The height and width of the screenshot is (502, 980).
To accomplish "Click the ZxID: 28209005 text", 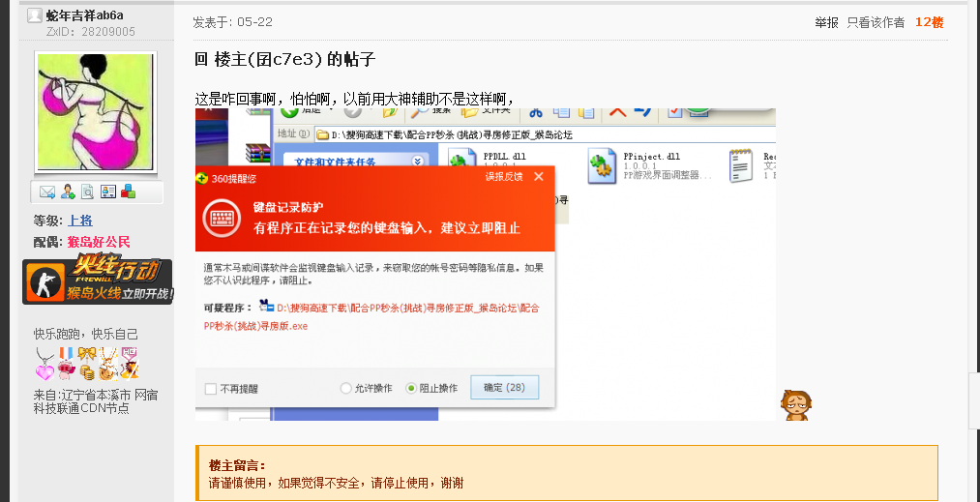I will click(x=91, y=32).
